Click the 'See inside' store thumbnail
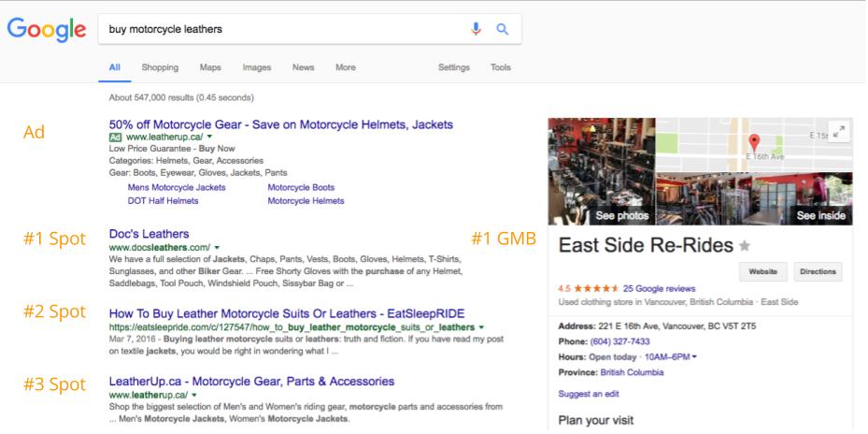 click(x=754, y=198)
